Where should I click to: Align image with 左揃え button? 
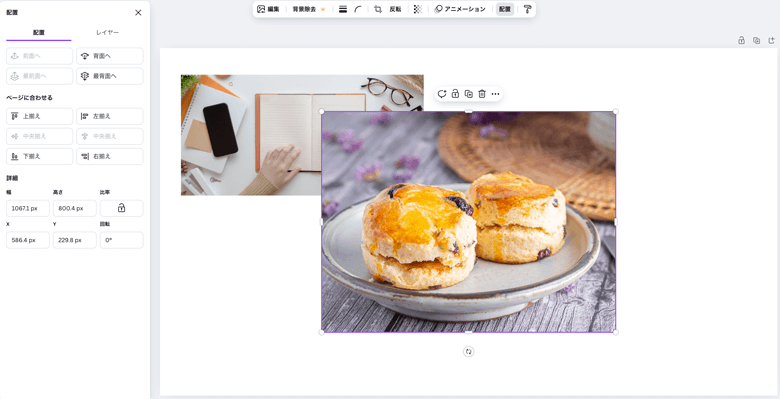pos(110,116)
